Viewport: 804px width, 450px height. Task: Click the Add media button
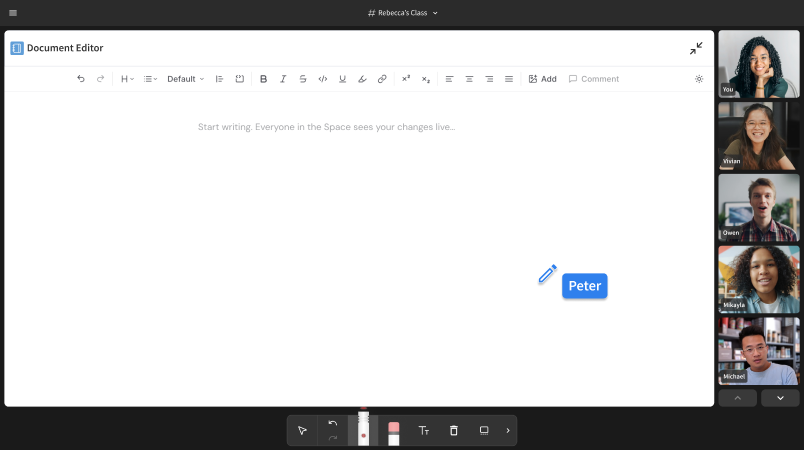[542, 79]
